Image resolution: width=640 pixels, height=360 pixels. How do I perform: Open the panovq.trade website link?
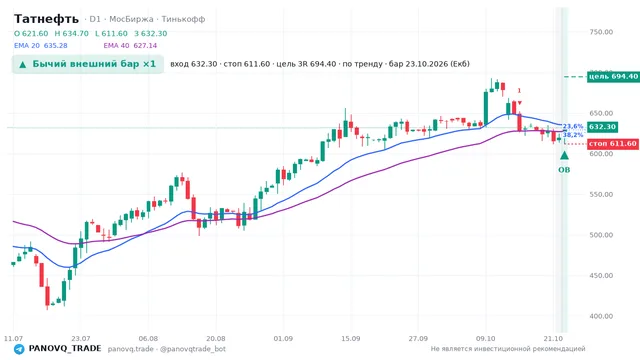[131, 349]
